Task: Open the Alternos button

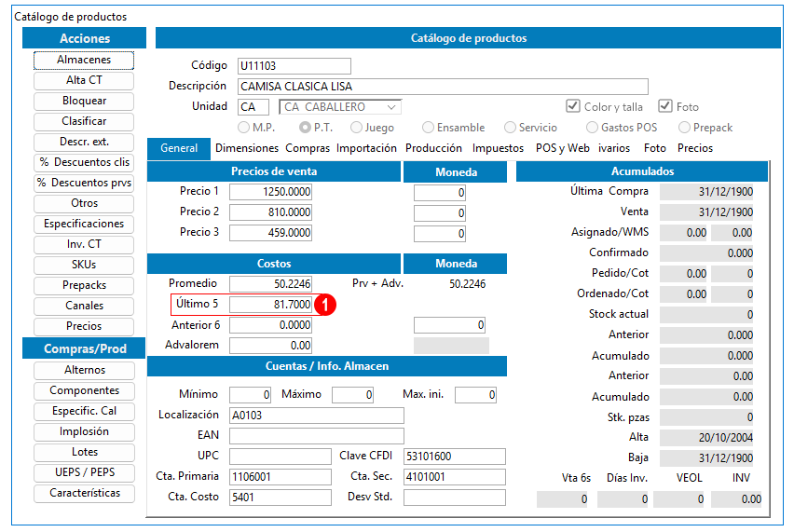Action: point(85,371)
